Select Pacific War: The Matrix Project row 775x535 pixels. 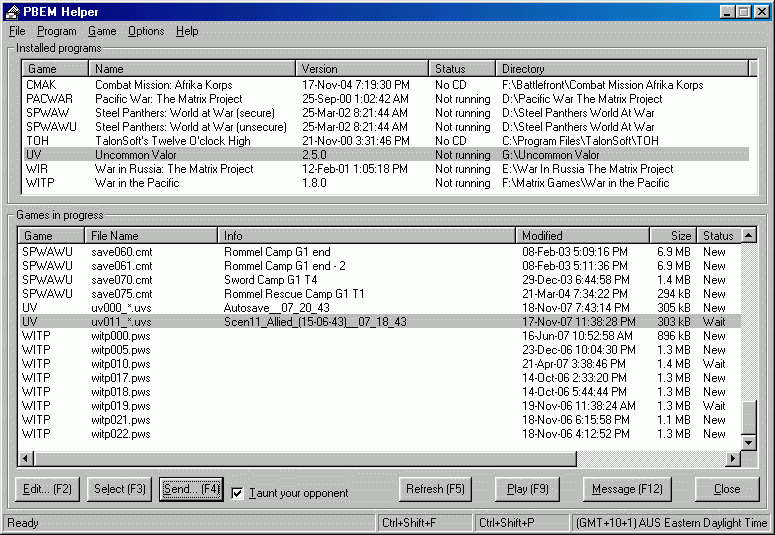[x=387, y=99]
